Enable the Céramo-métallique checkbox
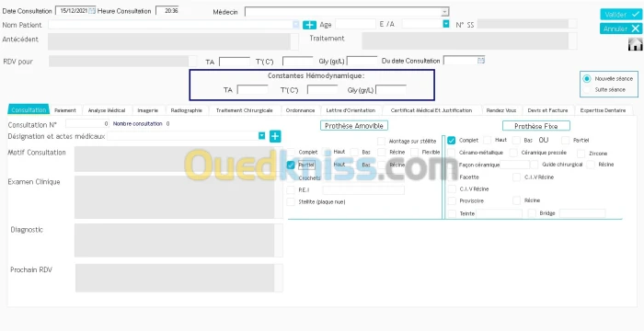 coord(452,153)
